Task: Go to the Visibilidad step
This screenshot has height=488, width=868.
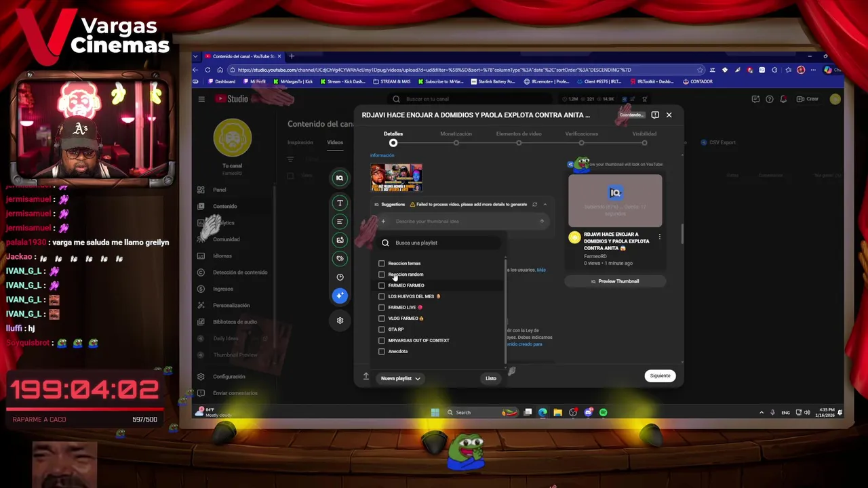Action: pos(644,138)
